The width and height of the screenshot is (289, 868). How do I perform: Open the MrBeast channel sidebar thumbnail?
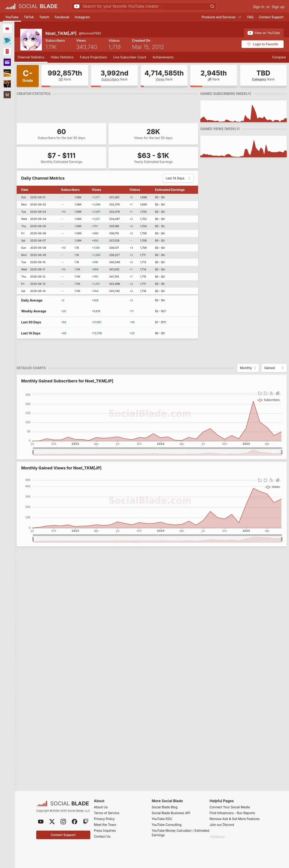click(x=7, y=40)
